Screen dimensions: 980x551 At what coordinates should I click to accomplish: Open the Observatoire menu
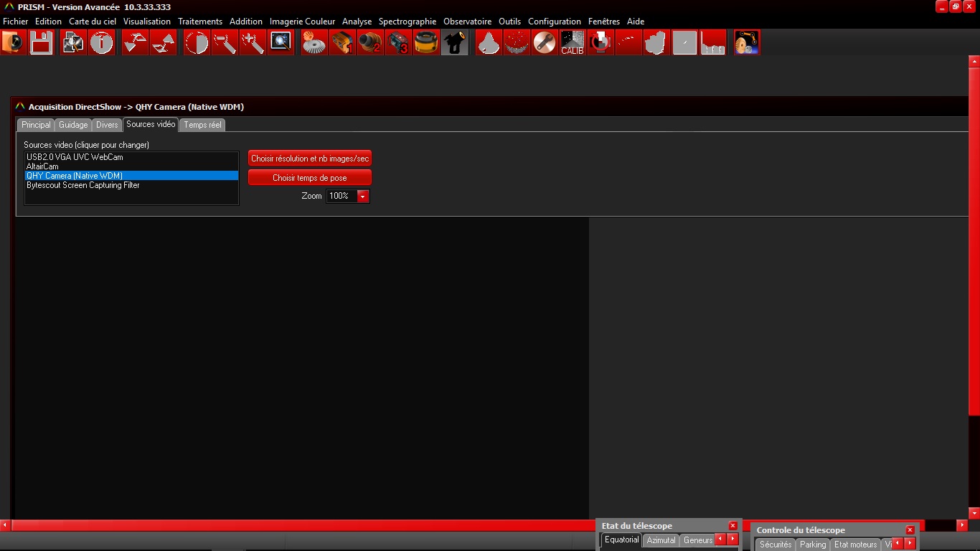[467, 22]
